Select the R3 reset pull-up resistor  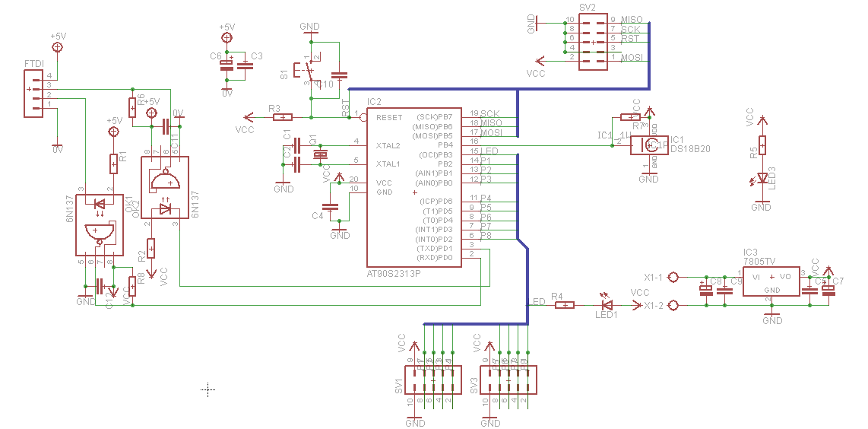coord(283,117)
